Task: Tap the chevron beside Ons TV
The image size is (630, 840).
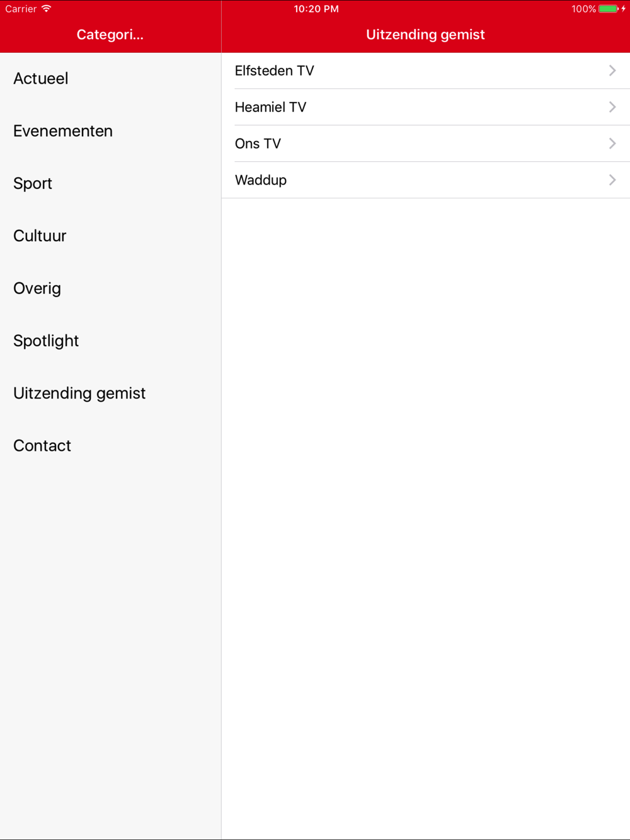Action: [x=612, y=144]
